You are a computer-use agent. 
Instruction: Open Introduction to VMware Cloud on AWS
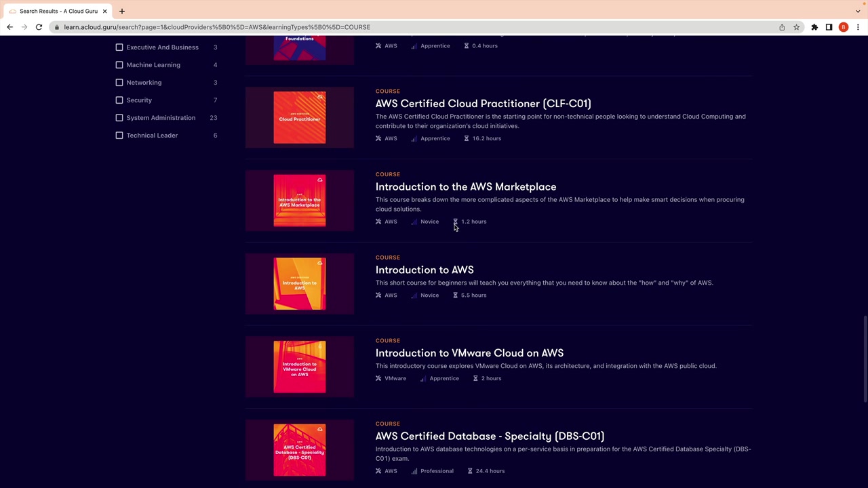coord(469,353)
